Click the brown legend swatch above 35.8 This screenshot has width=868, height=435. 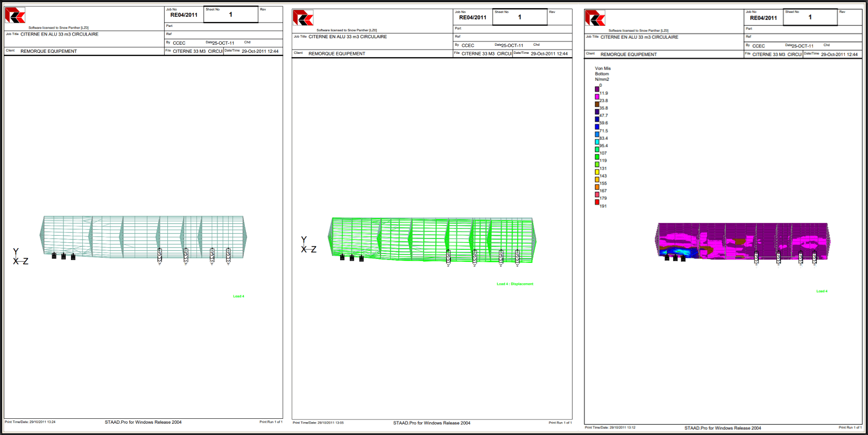coord(597,104)
